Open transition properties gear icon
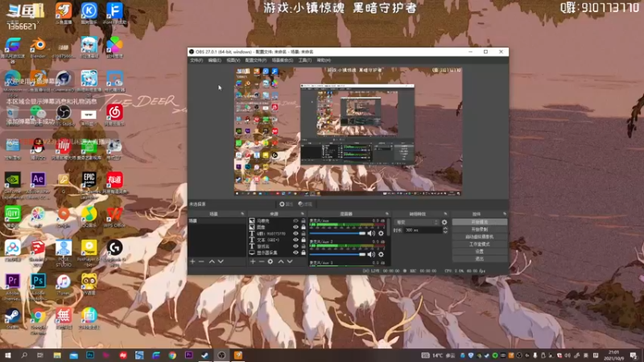The height and width of the screenshot is (362, 644). (x=444, y=223)
